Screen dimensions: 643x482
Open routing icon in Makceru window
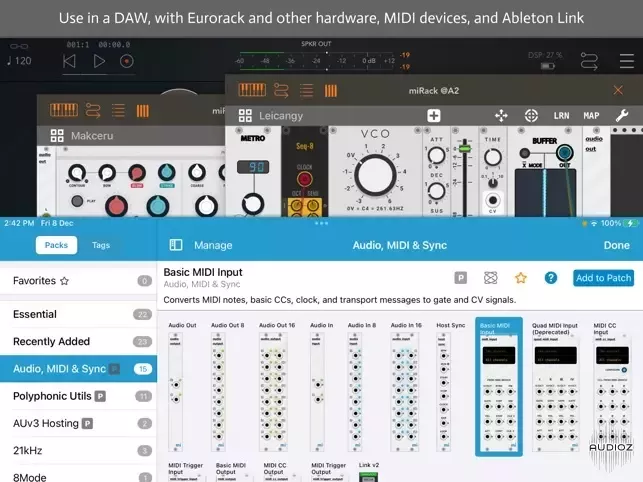(x=93, y=110)
